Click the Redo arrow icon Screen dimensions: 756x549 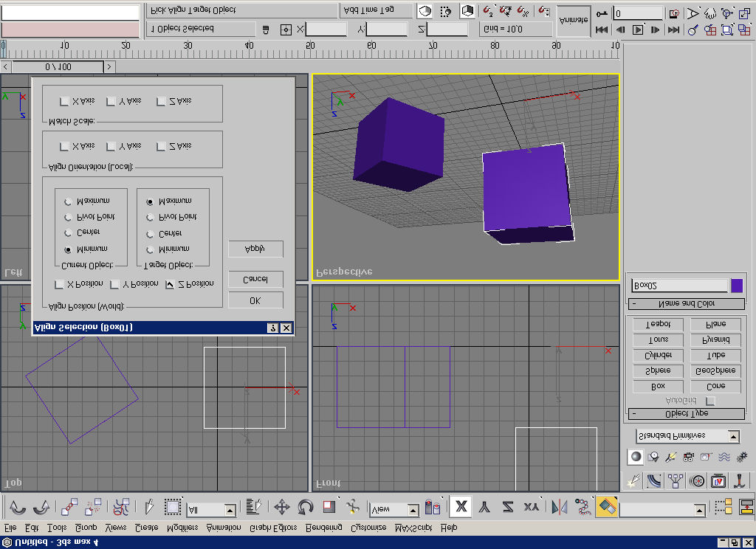tap(41, 507)
